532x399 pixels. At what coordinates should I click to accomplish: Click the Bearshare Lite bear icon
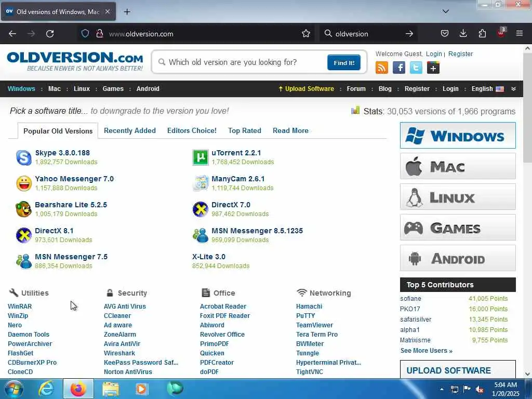click(24, 209)
